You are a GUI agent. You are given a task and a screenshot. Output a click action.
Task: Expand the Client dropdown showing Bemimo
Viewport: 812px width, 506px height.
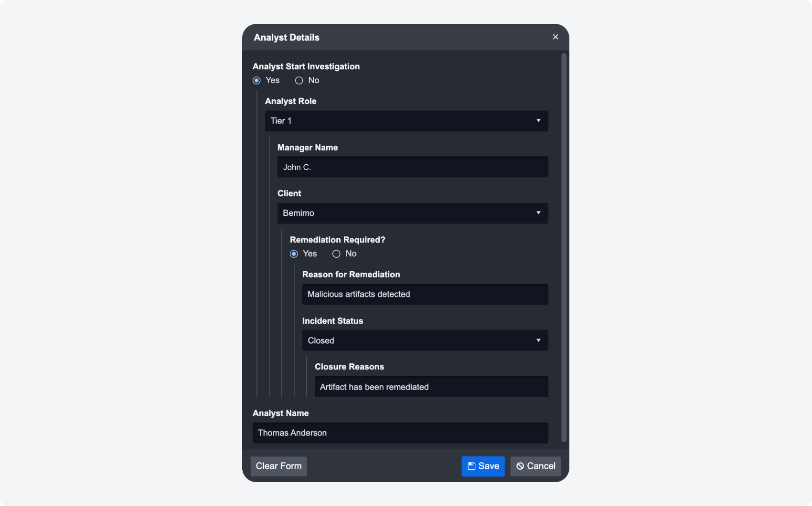pos(412,213)
